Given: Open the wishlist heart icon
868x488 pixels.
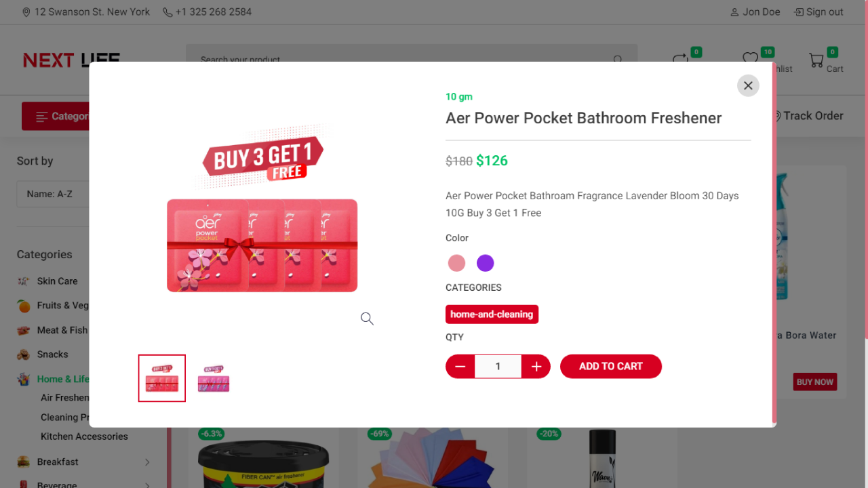Looking at the screenshot, I should tap(750, 60).
